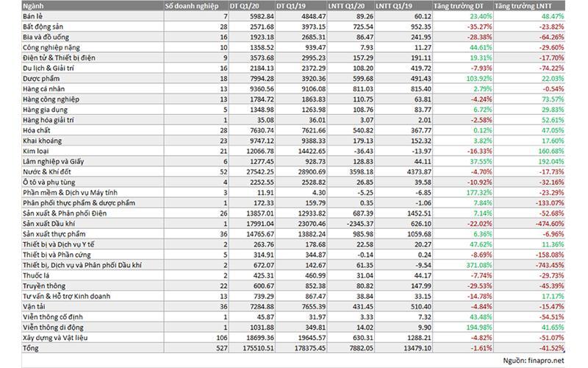Viewport: 588px width, 368px height.
Task: Select the 'Số doanh nghiệp' header cell
Action: pyautogui.click(x=193, y=5)
